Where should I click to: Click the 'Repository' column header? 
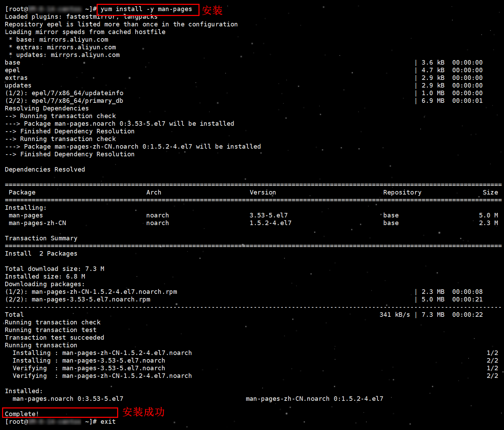[403, 192]
